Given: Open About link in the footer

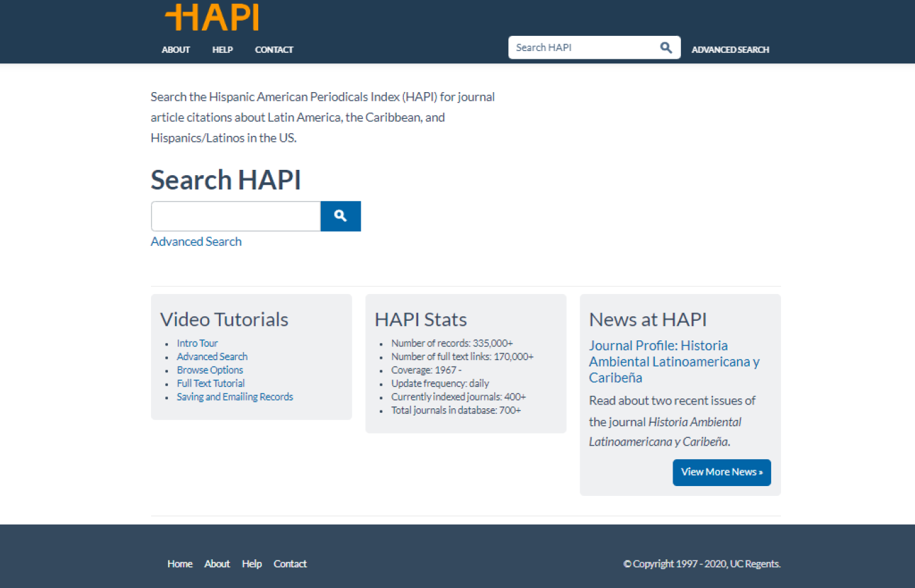Looking at the screenshot, I should click(x=217, y=564).
